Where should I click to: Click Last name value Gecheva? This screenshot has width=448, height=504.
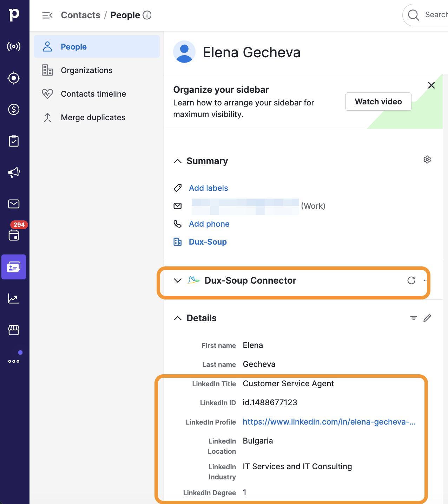(259, 364)
